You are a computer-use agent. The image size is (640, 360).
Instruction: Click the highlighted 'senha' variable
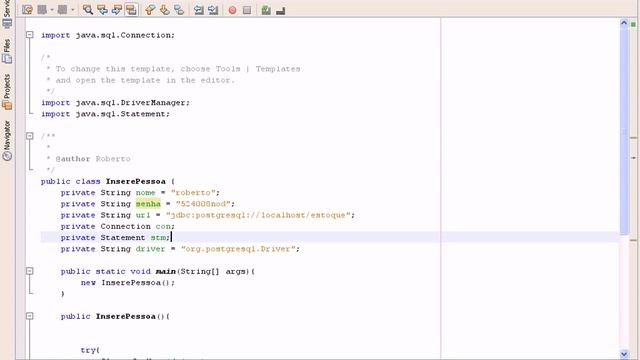148,203
